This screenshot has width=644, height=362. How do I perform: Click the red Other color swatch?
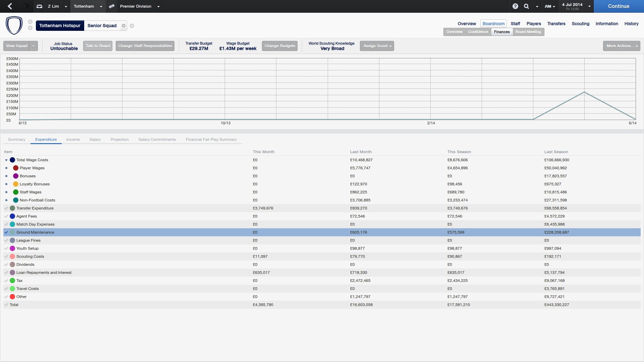12,297
